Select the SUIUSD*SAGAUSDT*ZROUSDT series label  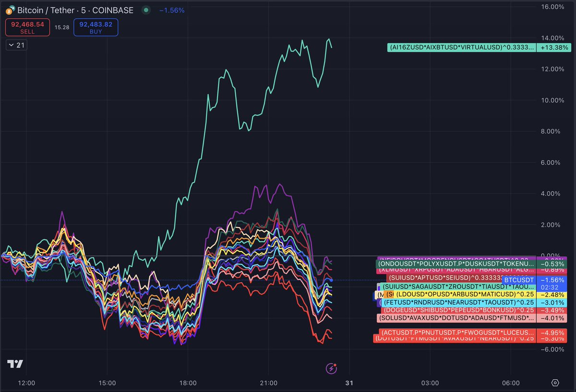[458, 286]
